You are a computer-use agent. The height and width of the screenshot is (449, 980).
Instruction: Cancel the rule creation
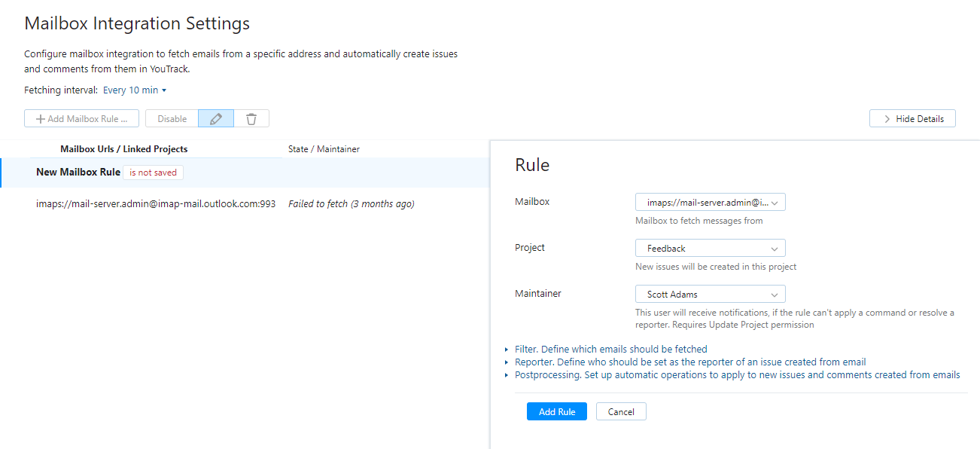[621, 411]
